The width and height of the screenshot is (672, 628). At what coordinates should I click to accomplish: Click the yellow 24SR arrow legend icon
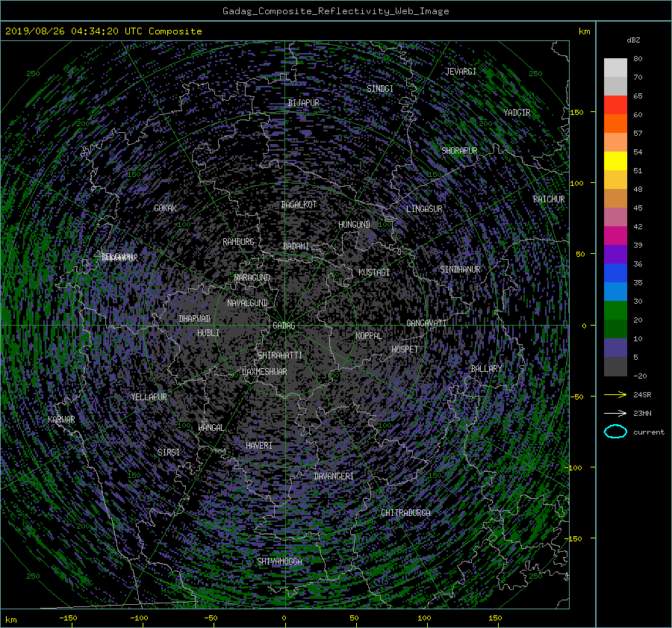click(615, 394)
